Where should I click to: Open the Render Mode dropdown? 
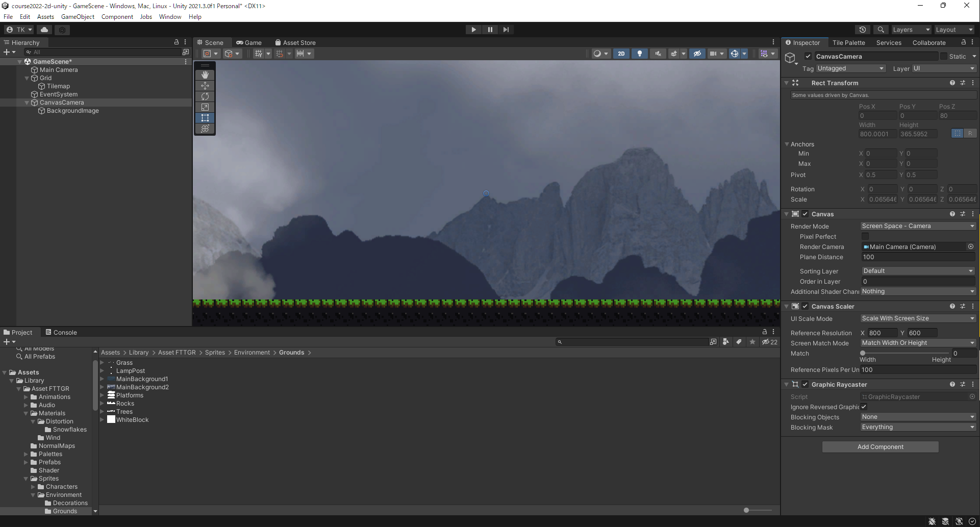918,226
